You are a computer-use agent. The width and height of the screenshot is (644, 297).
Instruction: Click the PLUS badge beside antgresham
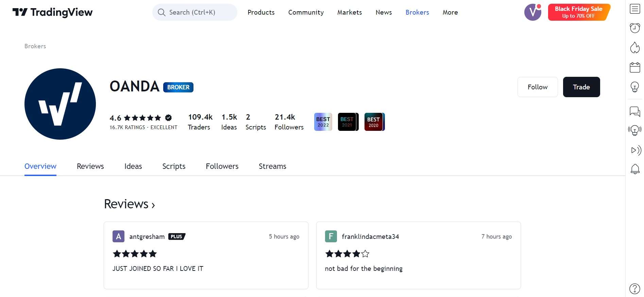click(177, 237)
